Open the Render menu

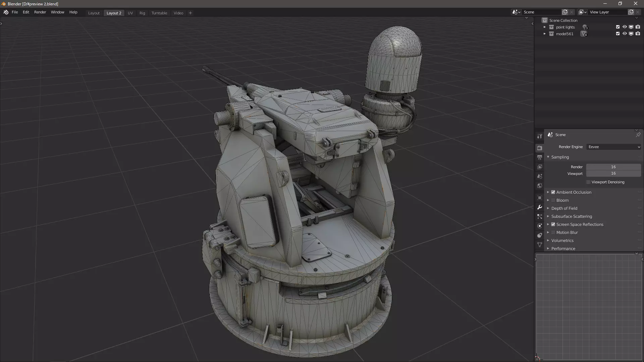[40, 12]
